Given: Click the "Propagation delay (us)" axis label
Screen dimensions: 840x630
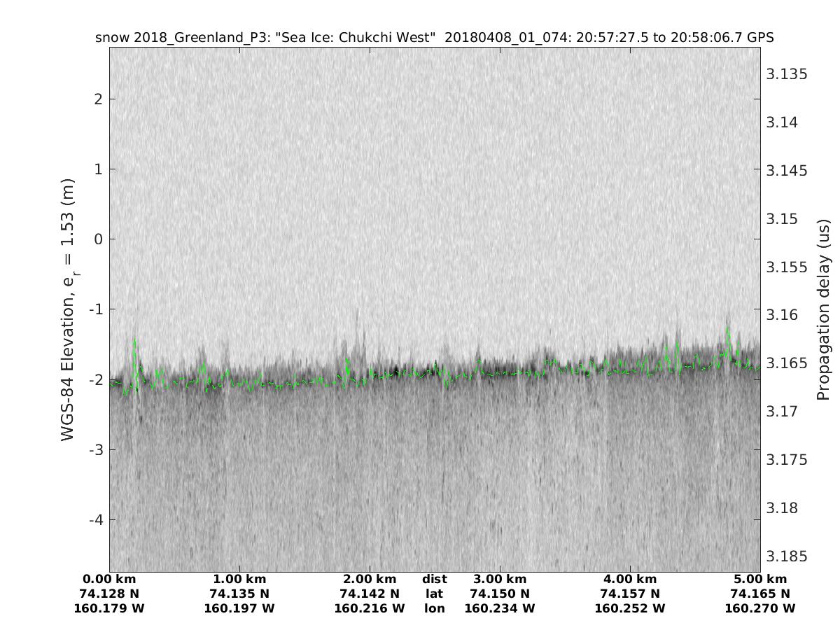Looking at the screenshot, I should point(822,309).
